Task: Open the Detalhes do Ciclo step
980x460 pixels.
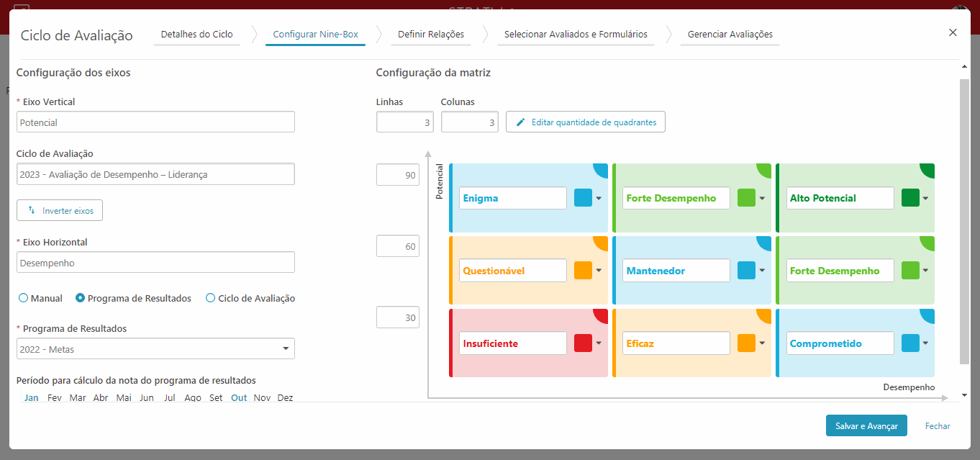Action: click(x=196, y=34)
